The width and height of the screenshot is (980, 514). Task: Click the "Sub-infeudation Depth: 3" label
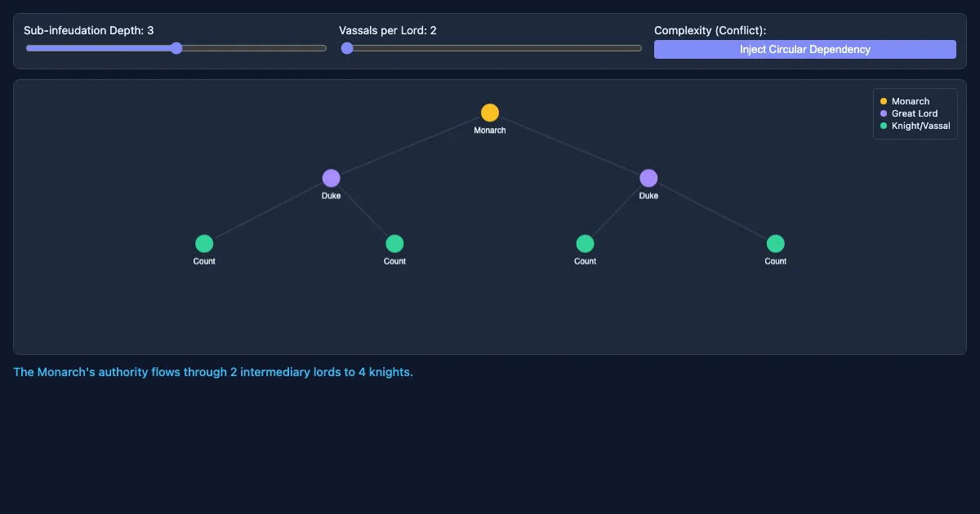89,30
